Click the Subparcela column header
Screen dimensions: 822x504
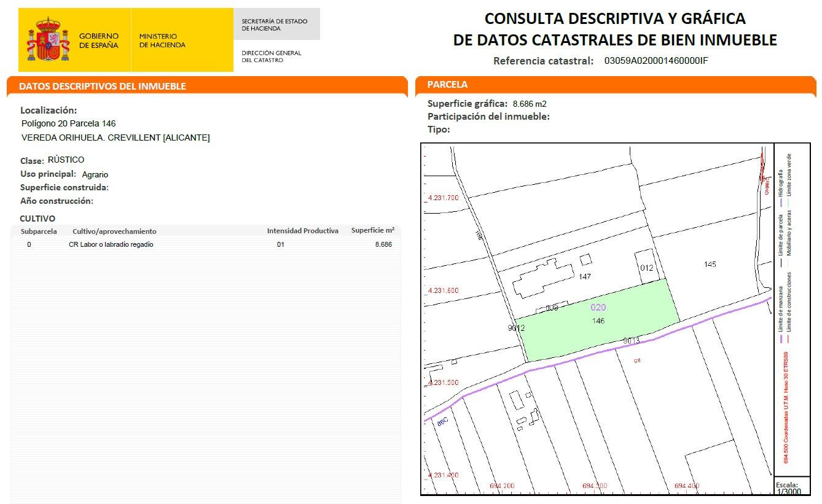click(x=39, y=231)
